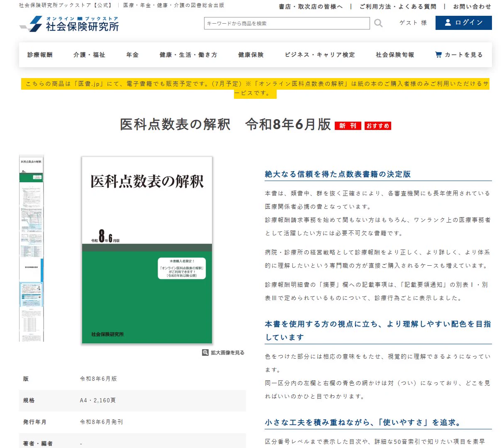This screenshot has height=448, width=504.
Task: Select the light-blue flyer page thumbnail
Action: pos(31,294)
